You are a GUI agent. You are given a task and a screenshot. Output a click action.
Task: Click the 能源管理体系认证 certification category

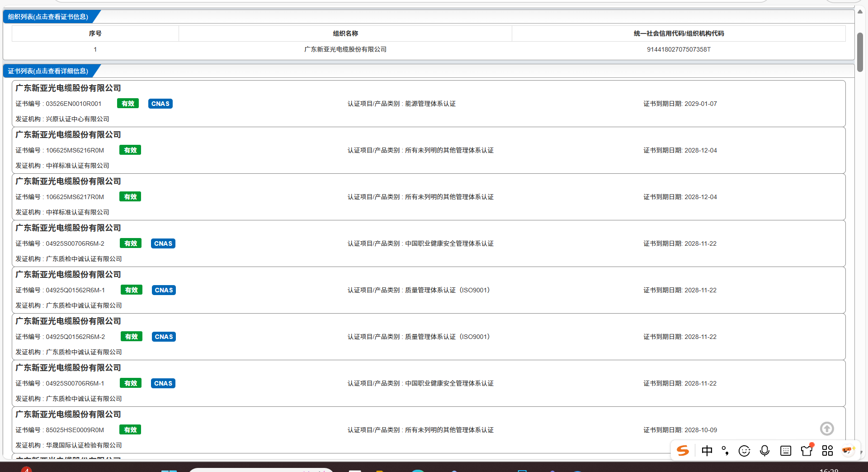pos(430,104)
